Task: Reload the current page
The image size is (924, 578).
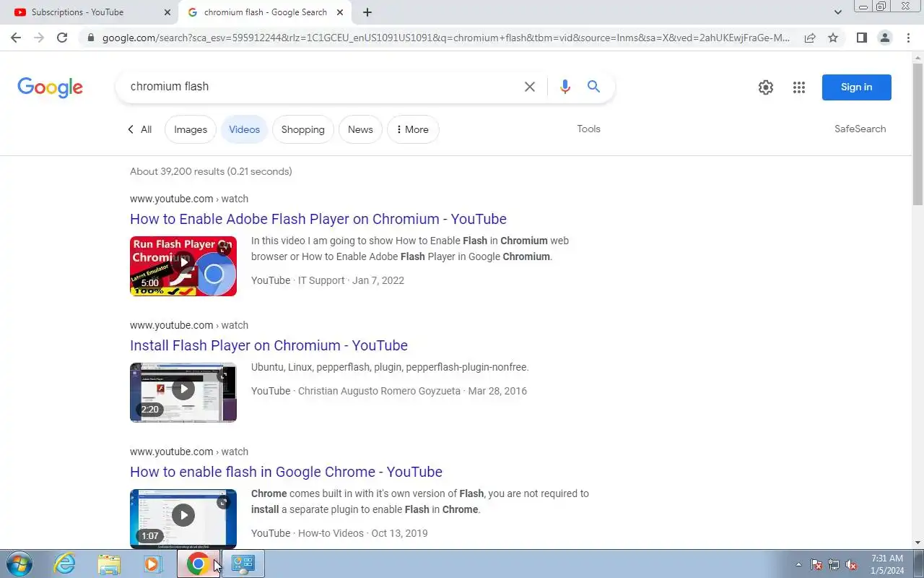Action: (x=62, y=38)
